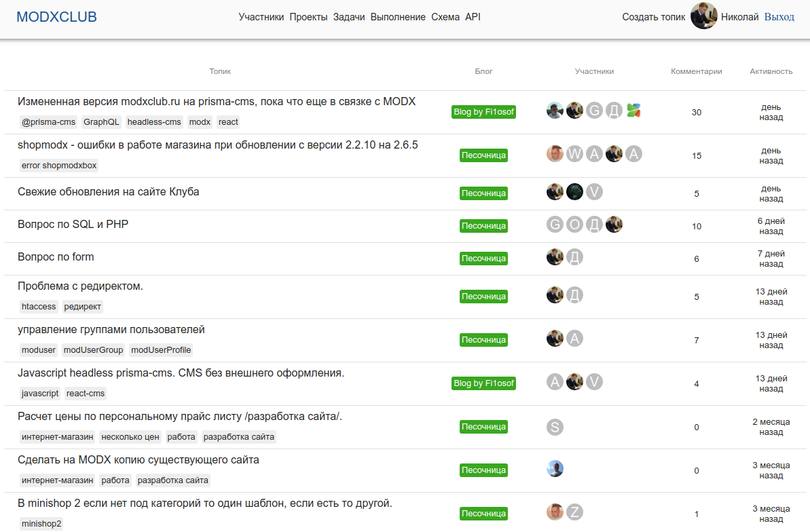Click the Z avatar in minishop 2 row
810x532 pixels.
tap(574, 512)
